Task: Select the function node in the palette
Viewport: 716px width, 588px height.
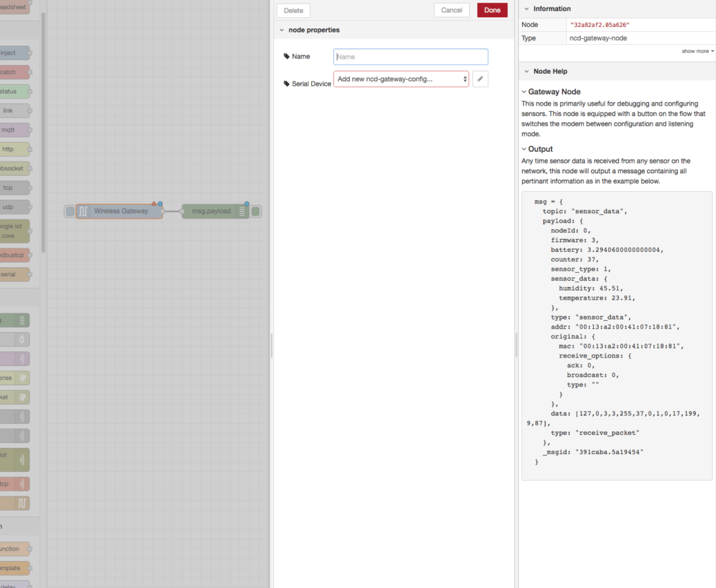Action: [x=14, y=549]
